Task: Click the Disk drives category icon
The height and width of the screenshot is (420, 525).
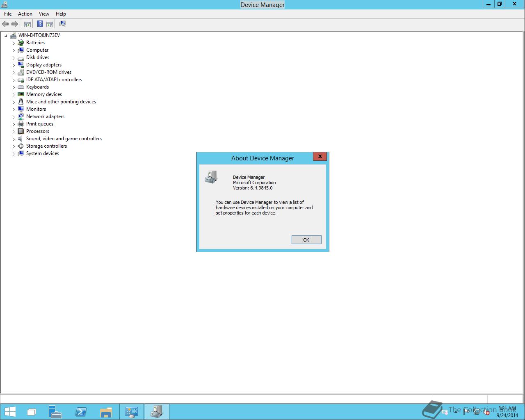Action: pyautogui.click(x=21, y=57)
